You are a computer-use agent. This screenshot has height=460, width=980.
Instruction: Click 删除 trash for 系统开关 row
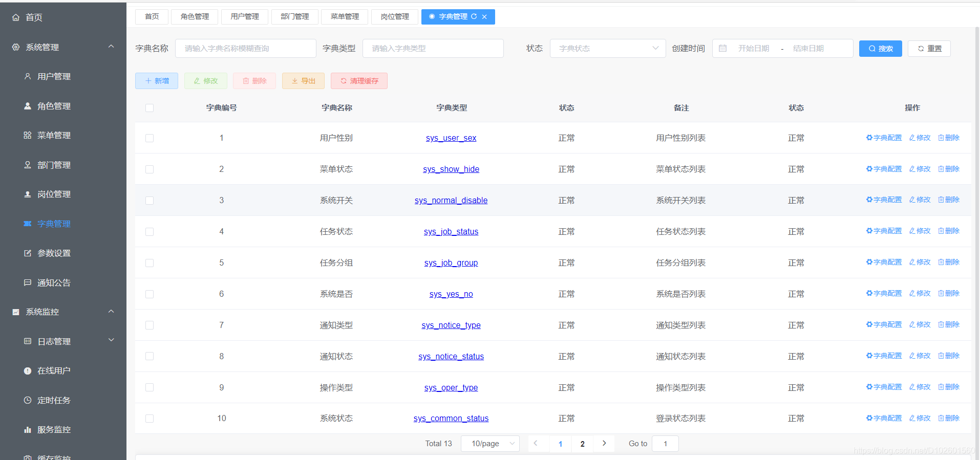(x=949, y=200)
